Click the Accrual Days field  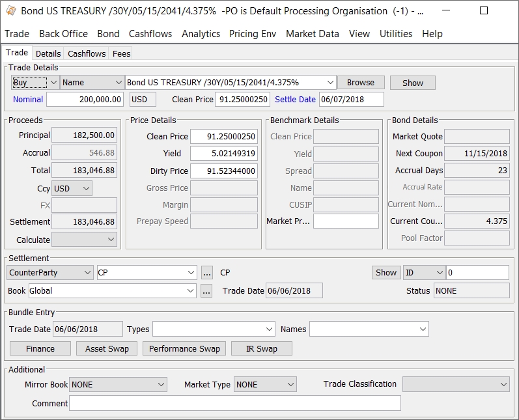477,171
